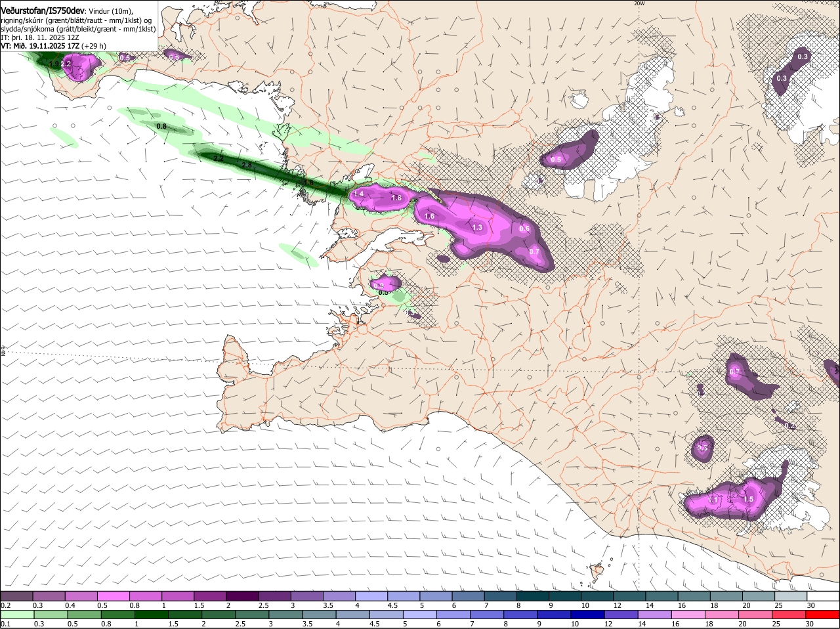Click the IT: þri. 18. 11. 2025 12Z line

pyautogui.click(x=39, y=37)
